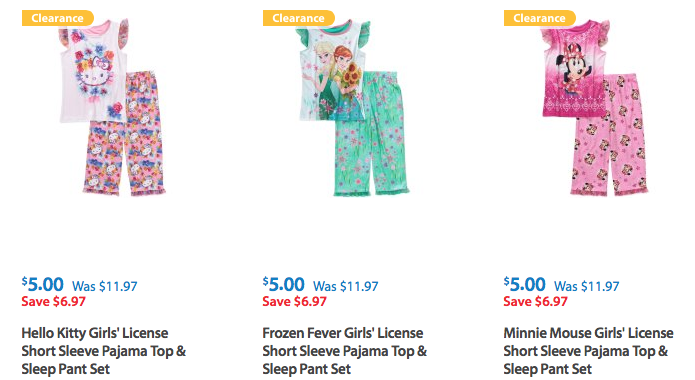The height and width of the screenshot is (380, 695).
Task: Click the $5.00 price under Hello Kitty set
Action: (43, 284)
